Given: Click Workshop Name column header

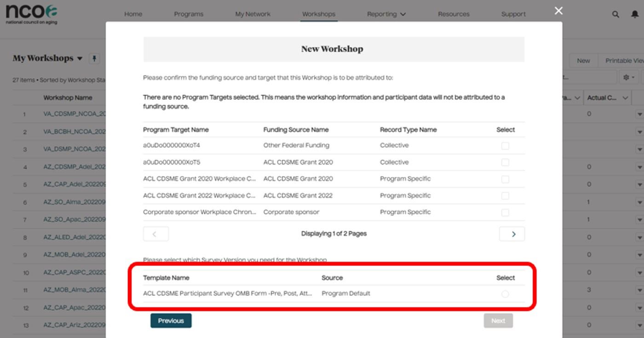Looking at the screenshot, I should pyautogui.click(x=68, y=97).
